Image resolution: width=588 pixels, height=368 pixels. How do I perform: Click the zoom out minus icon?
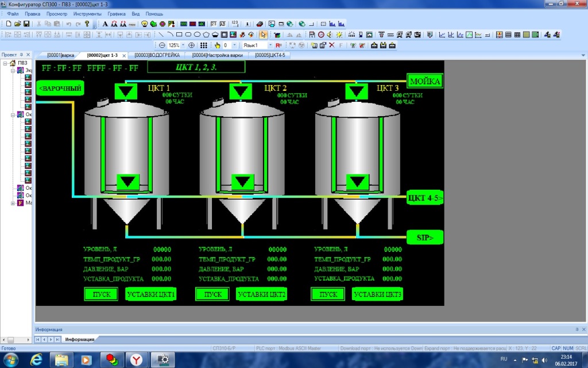162,45
